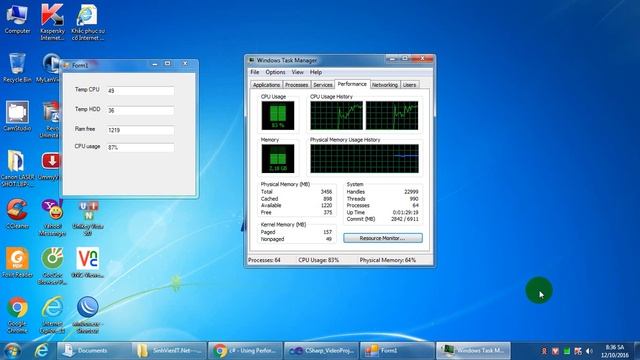
Task: Minimize the Form1 window
Action: coord(155,64)
